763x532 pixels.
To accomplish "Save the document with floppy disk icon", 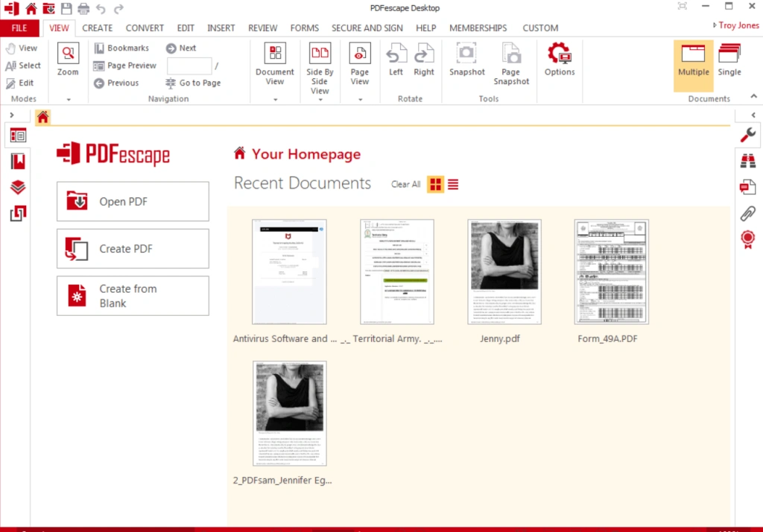I will click(x=66, y=8).
